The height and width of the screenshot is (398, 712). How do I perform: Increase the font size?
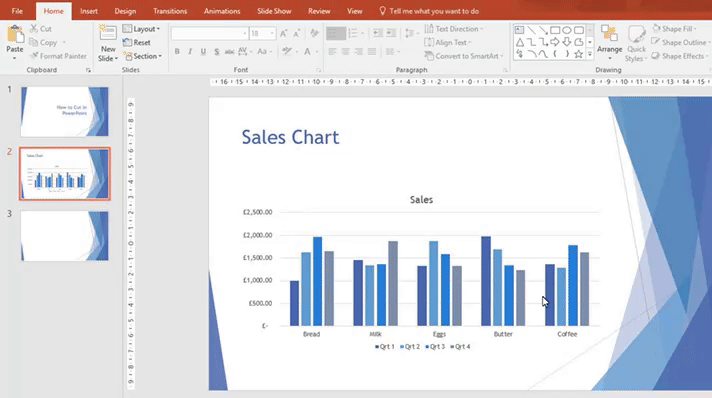283,33
